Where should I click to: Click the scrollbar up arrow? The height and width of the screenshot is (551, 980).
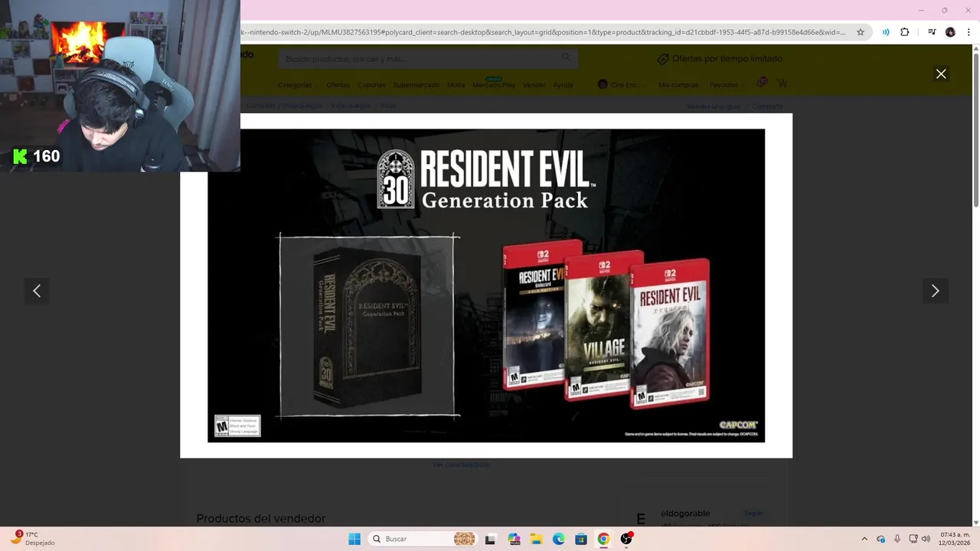point(975,49)
